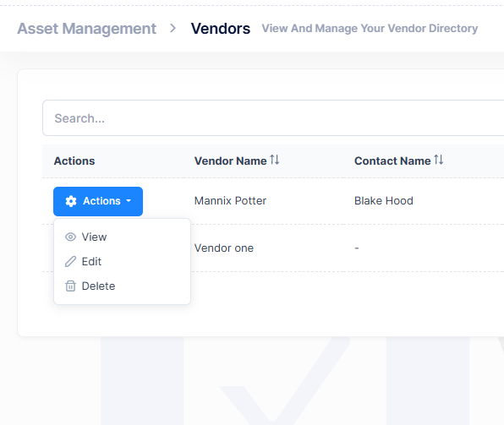The image size is (504, 425).
Task: Select the Vendor one cell
Action: click(224, 248)
